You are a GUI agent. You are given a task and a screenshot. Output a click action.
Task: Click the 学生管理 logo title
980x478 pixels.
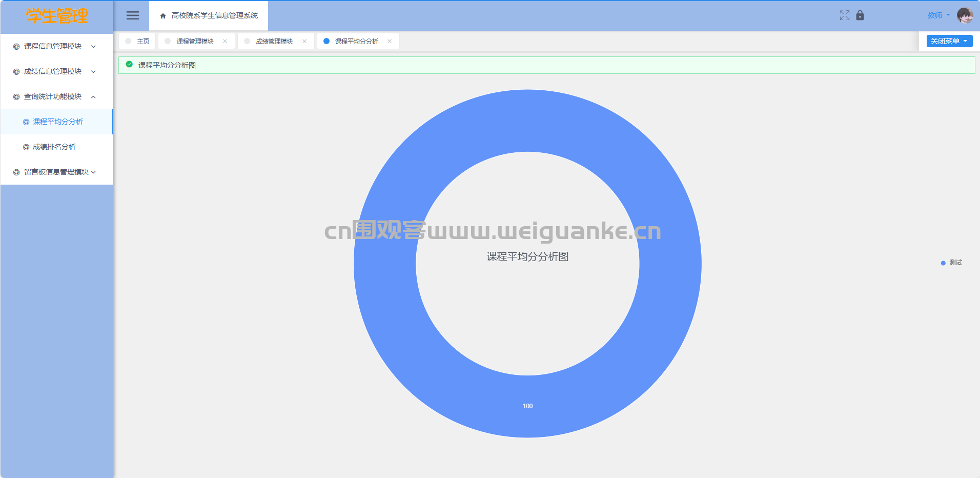pyautogui.click(x=57, y=16)
